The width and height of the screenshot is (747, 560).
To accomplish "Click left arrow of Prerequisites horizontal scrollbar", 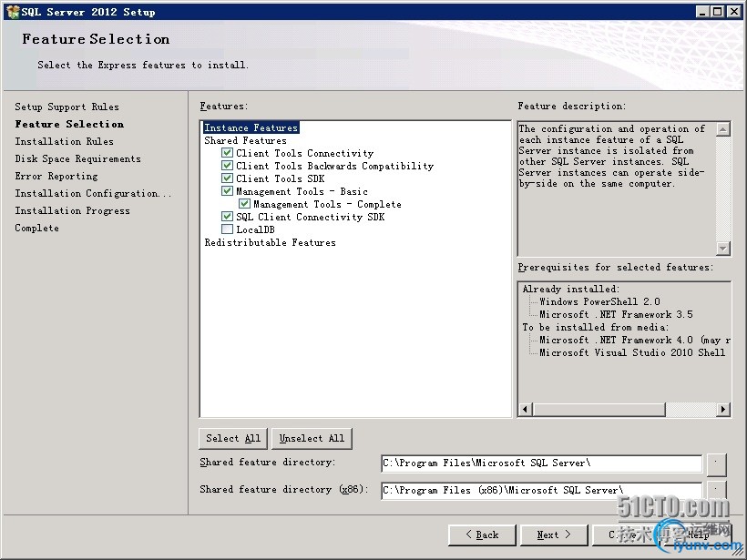I will coord(526,409).
